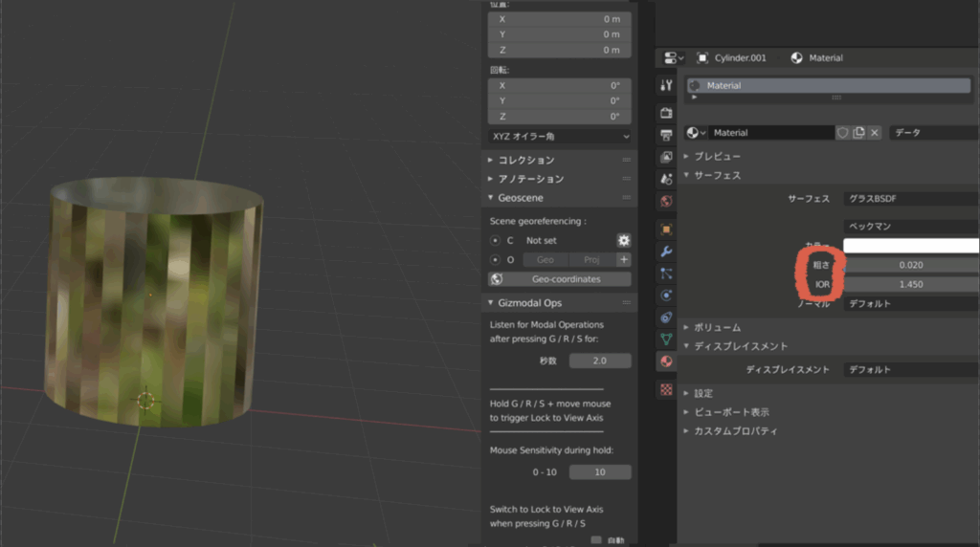
Task: Click the white カラー color swatch
Action: click(x=910, y=246)
